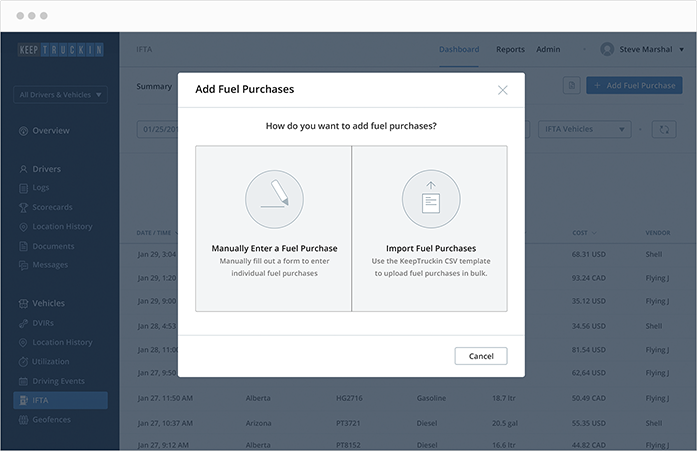This screenshot has width=697, height=451.
Task: Click cost 62.64 USD
Action: pos(589,373)
